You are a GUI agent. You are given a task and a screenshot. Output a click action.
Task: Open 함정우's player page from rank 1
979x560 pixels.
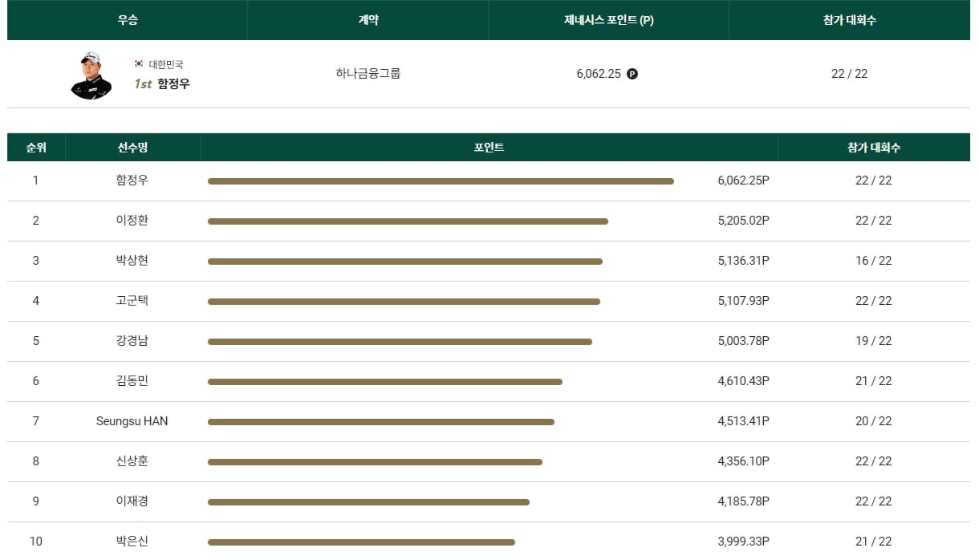coord(133,181)
